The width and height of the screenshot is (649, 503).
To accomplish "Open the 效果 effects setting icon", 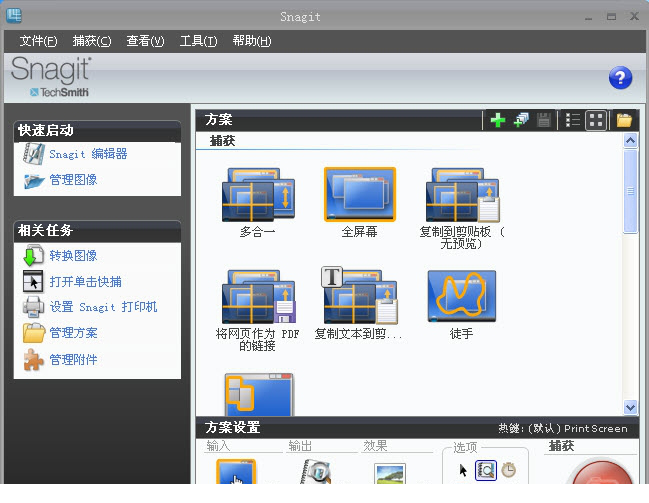I will (x=390, y=474).
